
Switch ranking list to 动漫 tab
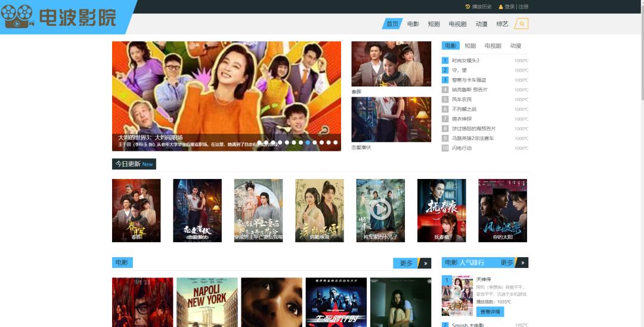[x=516, y=46]
